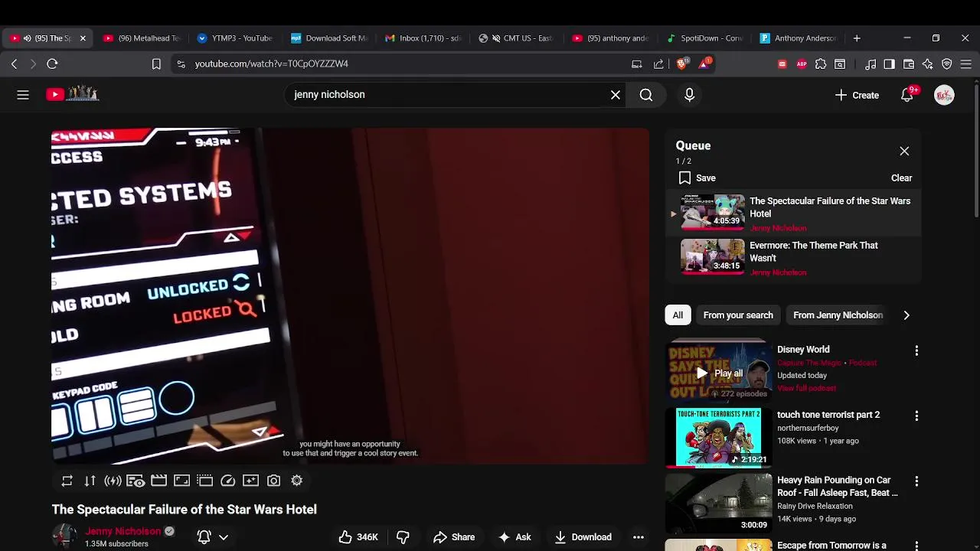The image size is (980, 551).
Task: Click the Adblock Plus ABP extension icon
Action: [802, 64]
